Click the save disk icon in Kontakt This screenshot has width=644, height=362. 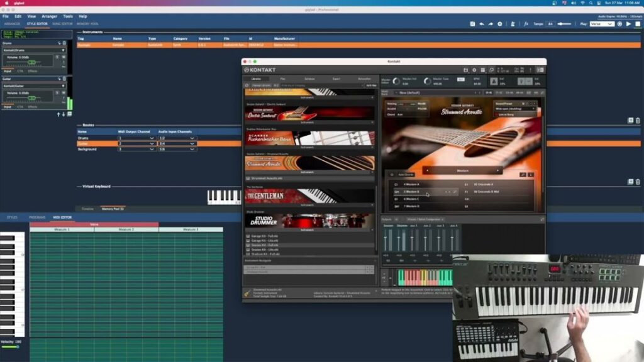click(x=466, y=70)
